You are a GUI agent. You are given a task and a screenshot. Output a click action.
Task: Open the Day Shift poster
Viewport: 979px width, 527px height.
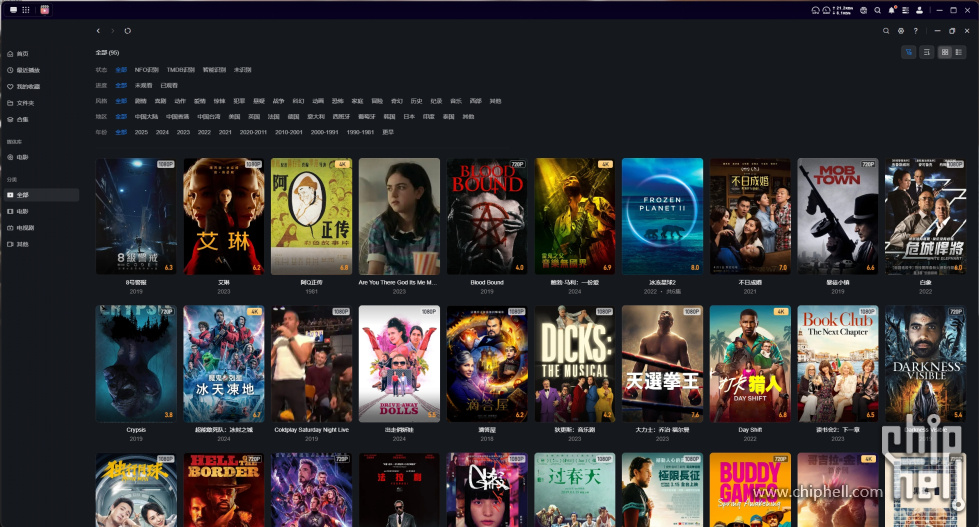750,363
